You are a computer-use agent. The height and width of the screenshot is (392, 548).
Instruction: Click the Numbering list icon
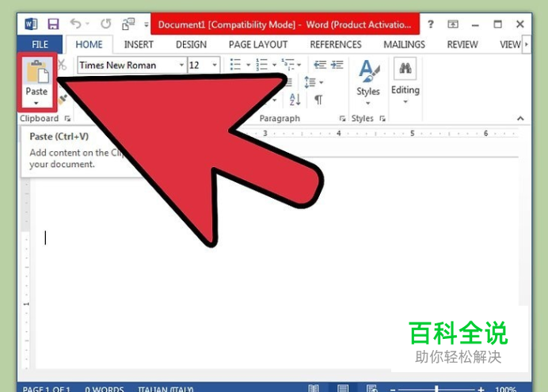[261, 64]
